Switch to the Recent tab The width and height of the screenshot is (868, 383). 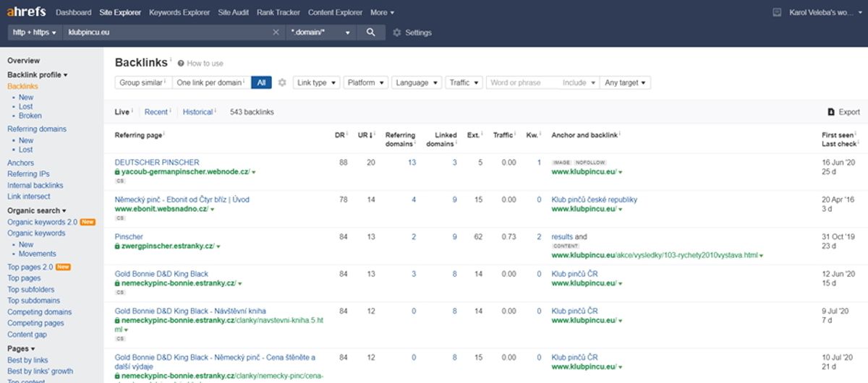(x=156, y=112)
